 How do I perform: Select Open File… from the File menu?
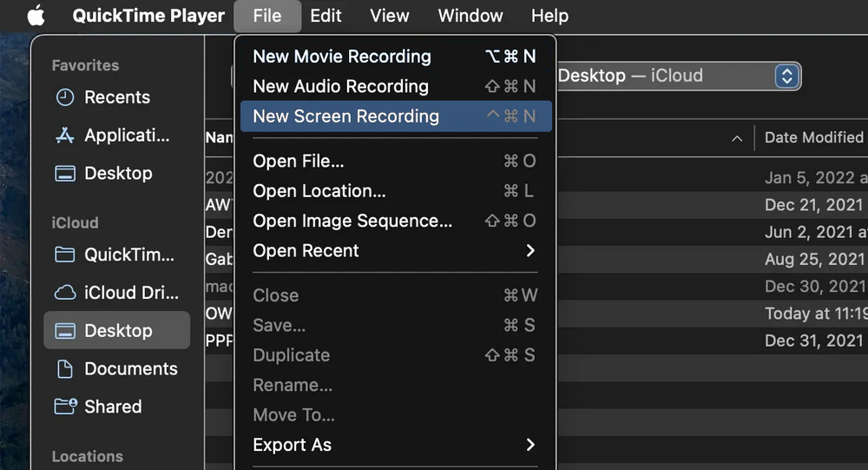coord(396,161)
